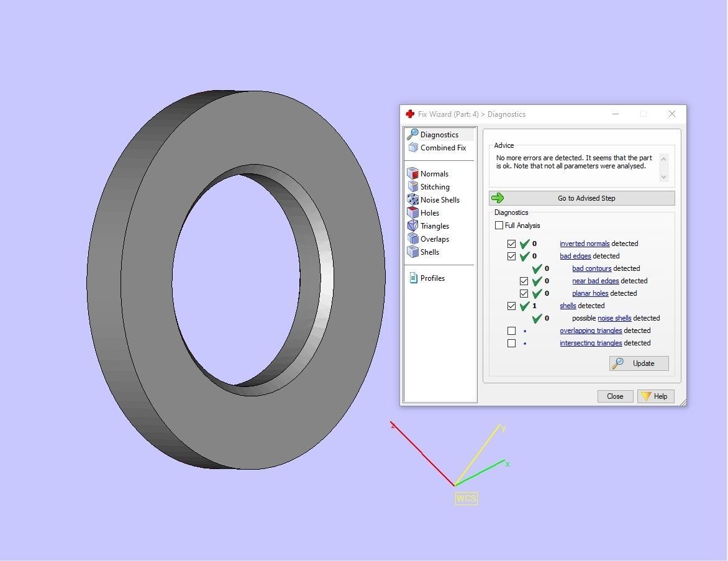Go to the Holes step
The height and width of the screenshot is (561, 728).
429,212
